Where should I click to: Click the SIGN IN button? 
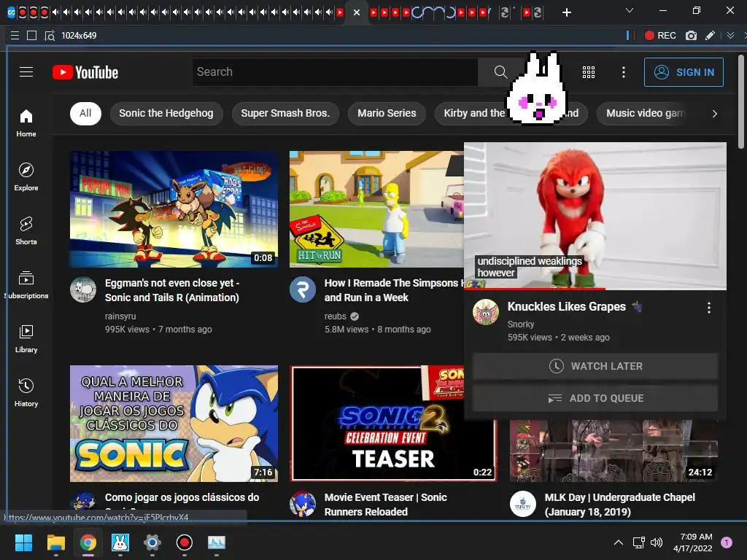tap(684, 72)
